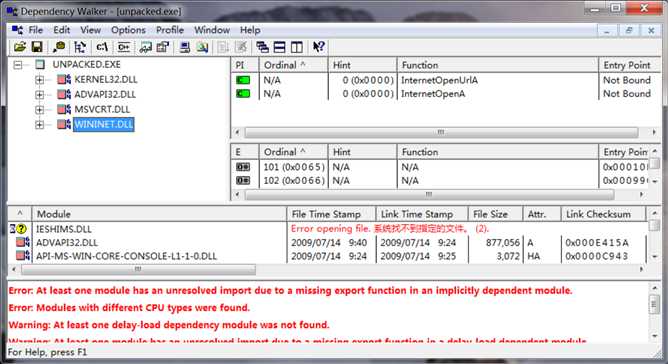The image size is (668, 364).
Task: Click the green import icon for InternetOpenA
Action: [x=243, y=93]
